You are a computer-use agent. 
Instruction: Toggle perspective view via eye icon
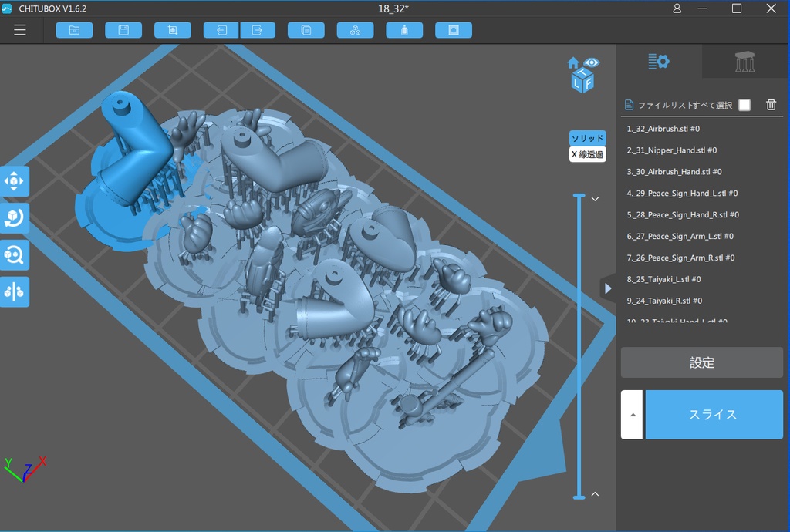(592, 62)
